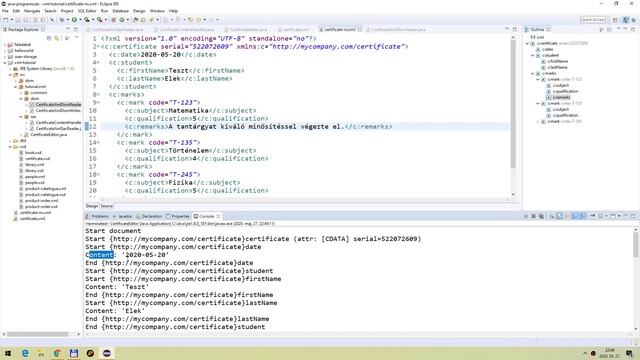Click Windows Start button

pos(8,353)
